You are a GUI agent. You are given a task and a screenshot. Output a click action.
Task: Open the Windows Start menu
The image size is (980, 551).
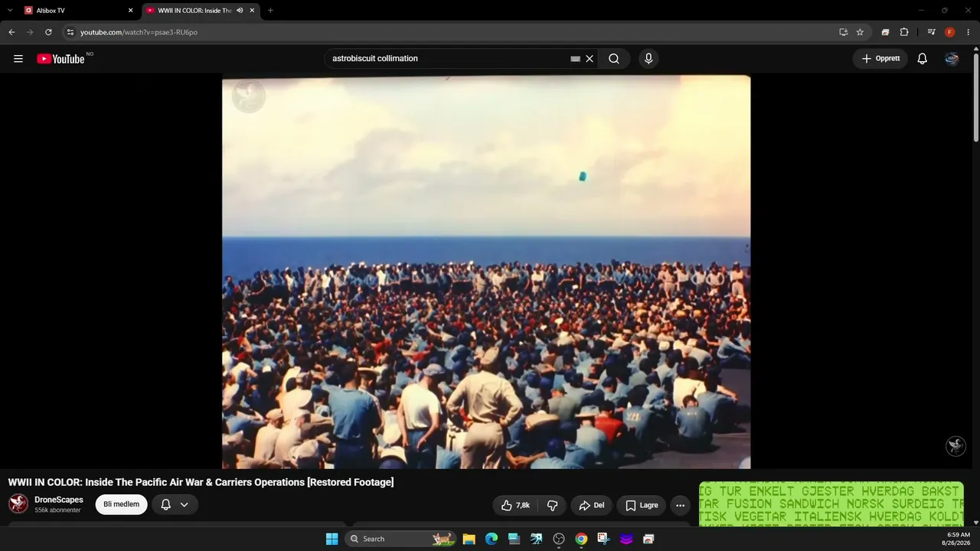[x=332, y=539]
